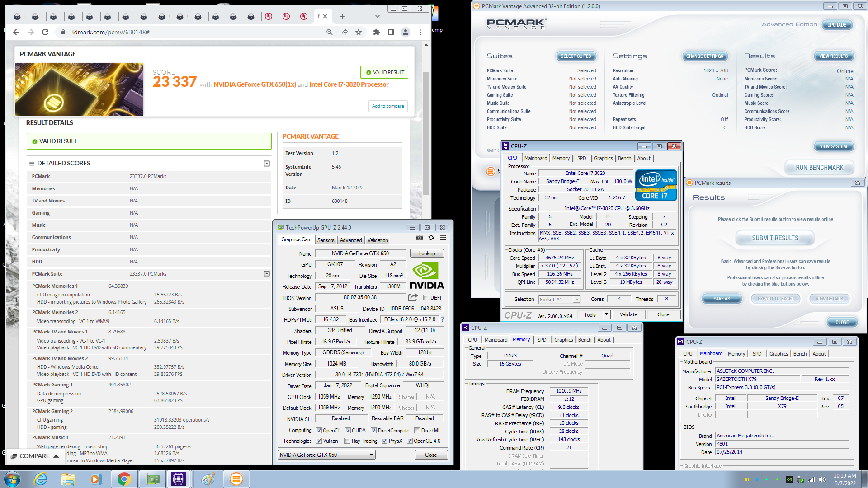Open Internet Explorer from the taskbar
The image size is (868, 488).
[x=41, y=479]
